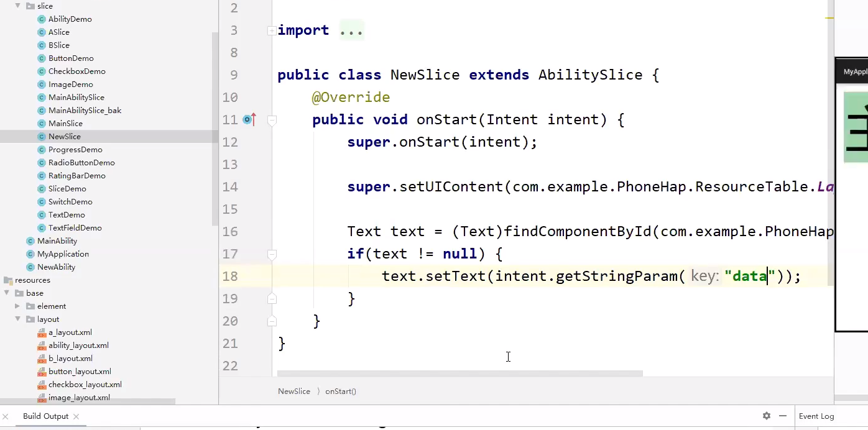868x430 pixels.
Task: Open RadioButtonDemo class
Action: point(81,163)
